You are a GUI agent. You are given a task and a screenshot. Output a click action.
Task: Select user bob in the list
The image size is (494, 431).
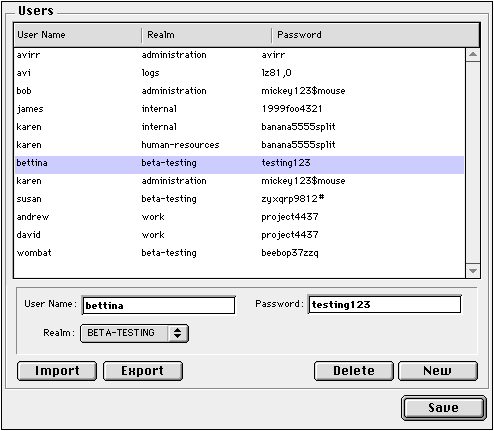coord(239,91)
